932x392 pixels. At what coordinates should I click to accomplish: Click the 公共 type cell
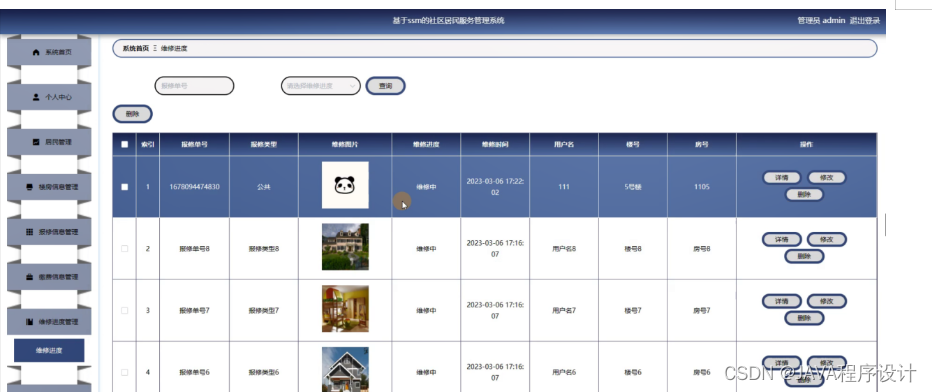point(264,186)
